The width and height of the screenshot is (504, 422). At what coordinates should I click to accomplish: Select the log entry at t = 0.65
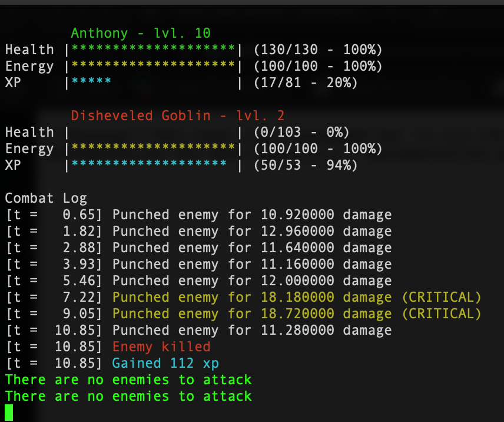[198, 215]
